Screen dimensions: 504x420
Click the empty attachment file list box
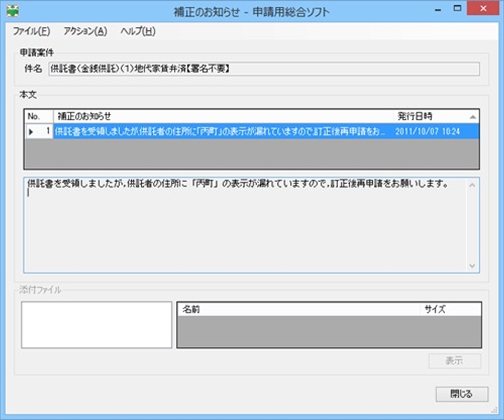(96, 324)
